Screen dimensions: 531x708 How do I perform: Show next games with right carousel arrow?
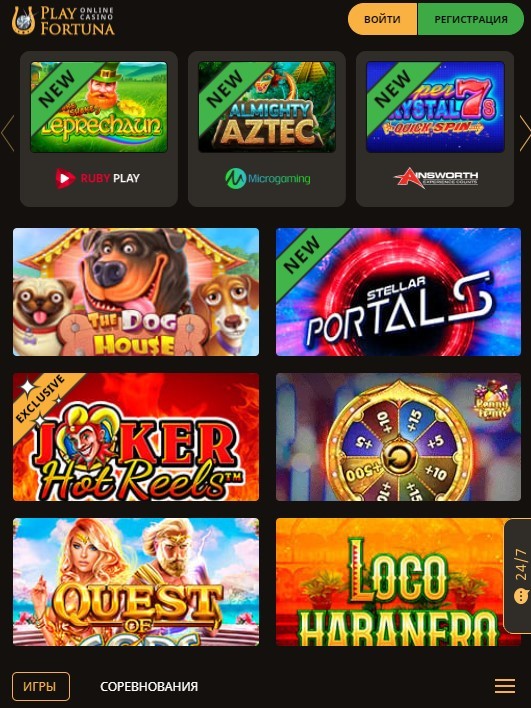524,133
